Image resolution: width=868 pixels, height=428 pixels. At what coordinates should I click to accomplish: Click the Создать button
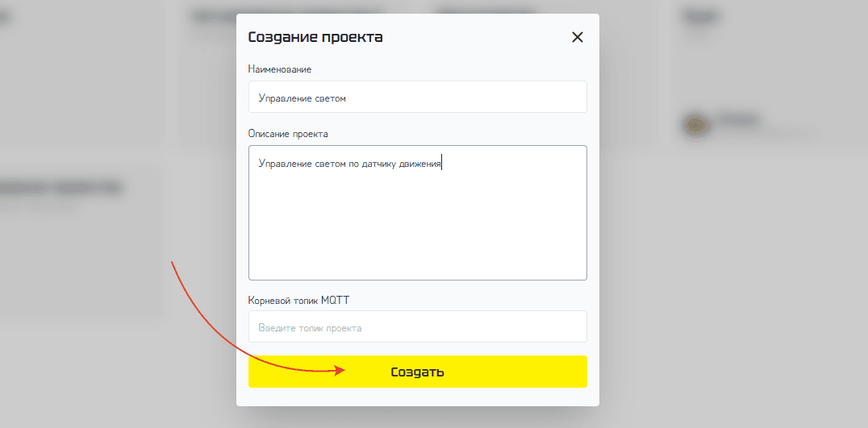(417, 372)
